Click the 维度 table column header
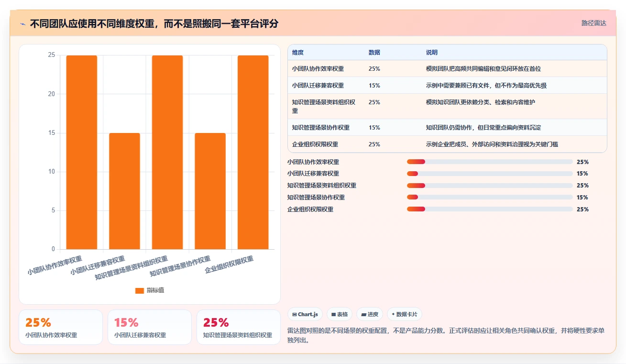This screenshot has height=364, width=626. click(x=298, y=53)
